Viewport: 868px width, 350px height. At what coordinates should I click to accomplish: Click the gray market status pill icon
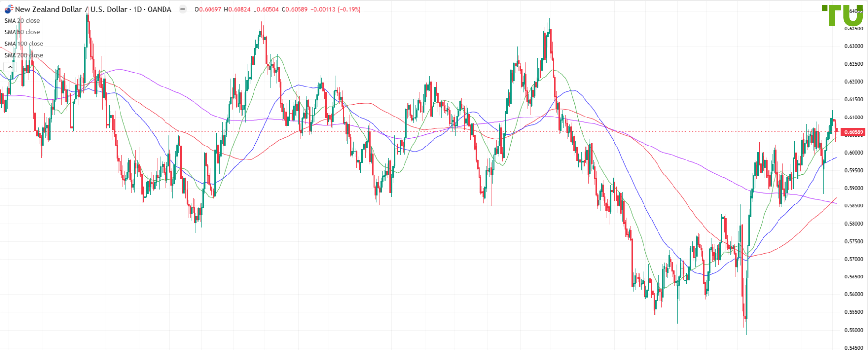pos(182,9)
